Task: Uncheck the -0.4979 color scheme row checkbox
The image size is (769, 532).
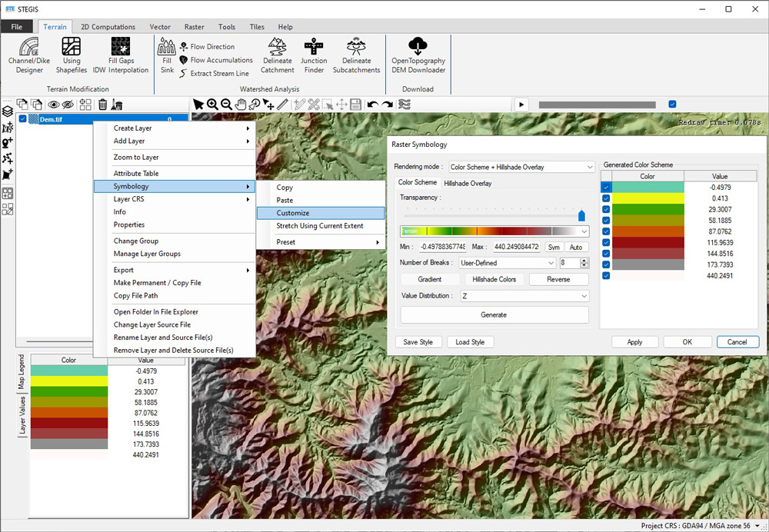Action: tap(607, 188)
